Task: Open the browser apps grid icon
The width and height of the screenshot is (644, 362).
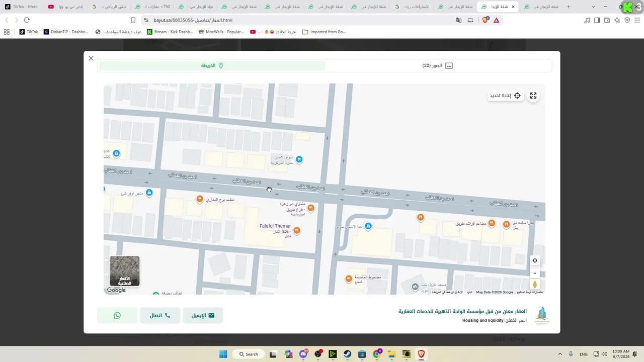Action: [x=7, y=32]
